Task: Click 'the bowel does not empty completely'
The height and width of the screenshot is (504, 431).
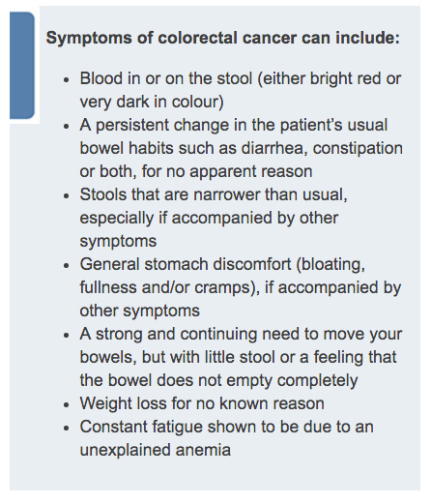Action: coord(218,380)
